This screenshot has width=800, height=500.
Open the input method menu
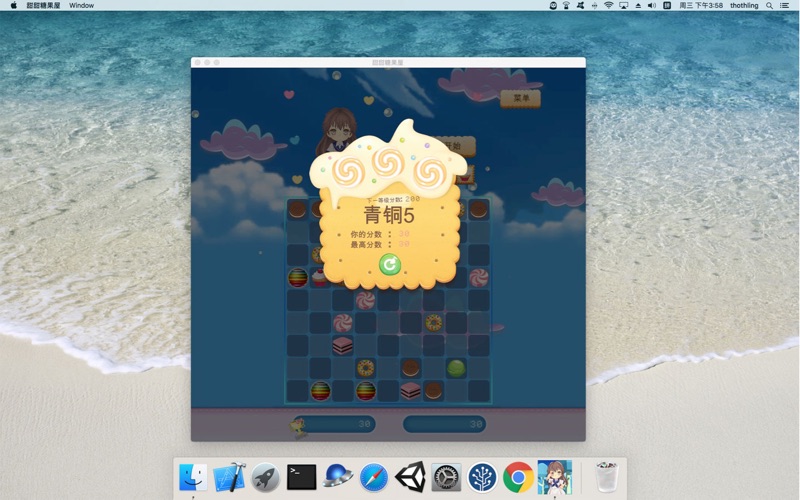tap(667, 5)
